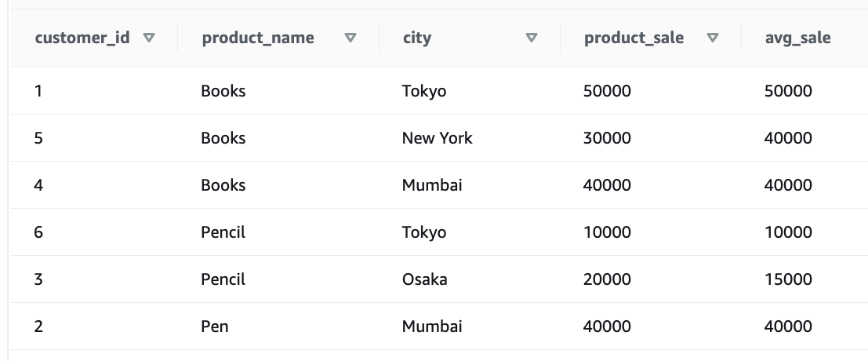
Task: Click the avg_sale column header
Action: (x=797, y=38)
